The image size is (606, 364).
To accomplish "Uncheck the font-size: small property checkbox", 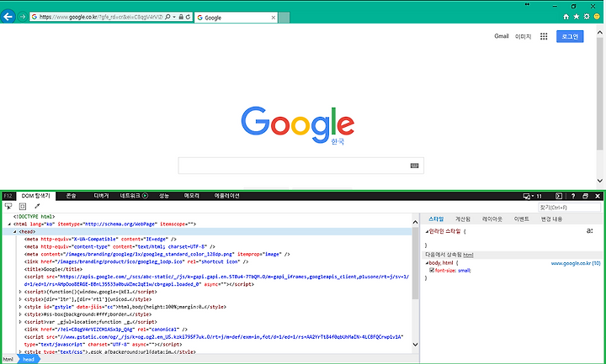I will point(432,270).
